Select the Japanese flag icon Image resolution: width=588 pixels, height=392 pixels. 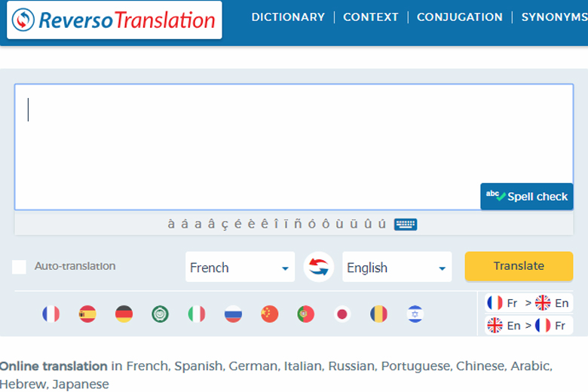342,314
